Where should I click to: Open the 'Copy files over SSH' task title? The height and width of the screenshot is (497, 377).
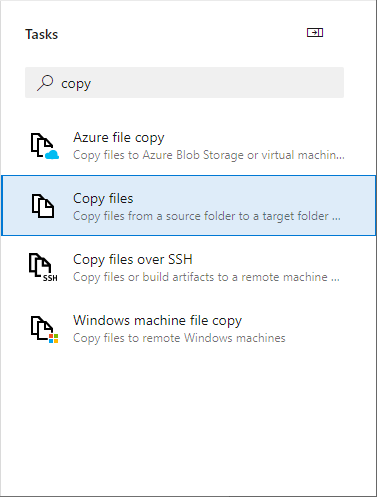(x=133, y=260)
